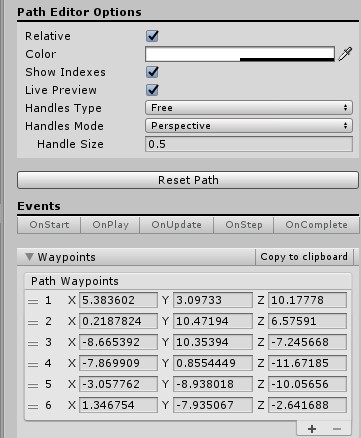The width and height of the screenshot is (361, 438).
Task: Edit waypoint 5 Y value -8.938018
Action: (x=213, y=384)
